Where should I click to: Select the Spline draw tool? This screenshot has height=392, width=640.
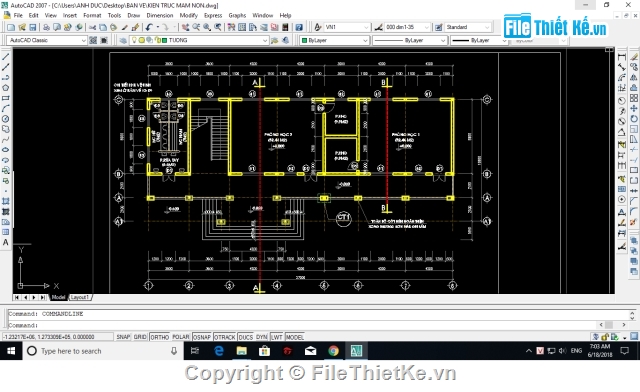click(x=6, y=139)
